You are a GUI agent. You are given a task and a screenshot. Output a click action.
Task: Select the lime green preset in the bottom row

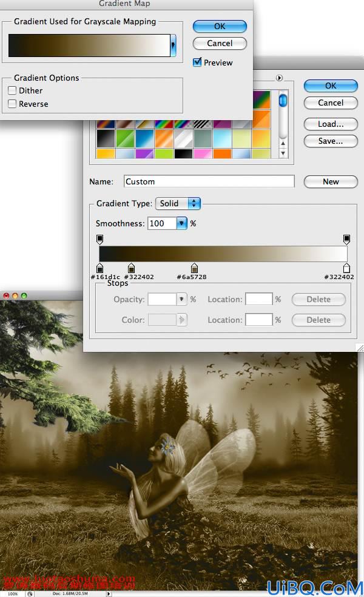[x=164, y=154]
